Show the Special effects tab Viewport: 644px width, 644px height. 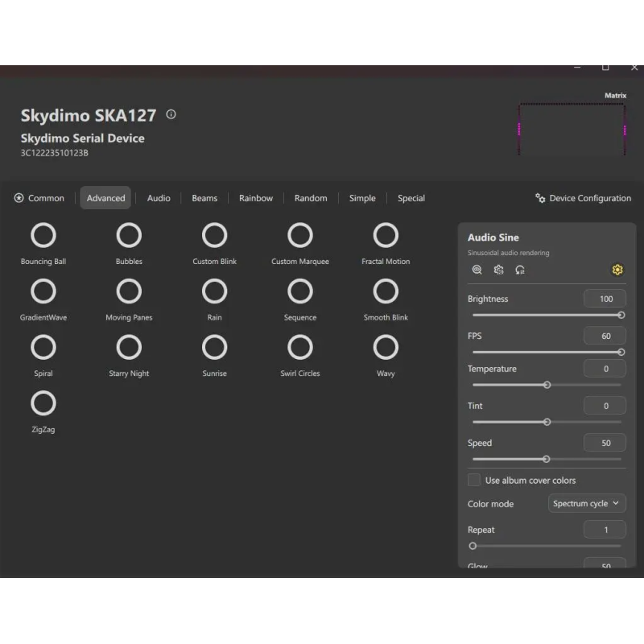(411, 198)
